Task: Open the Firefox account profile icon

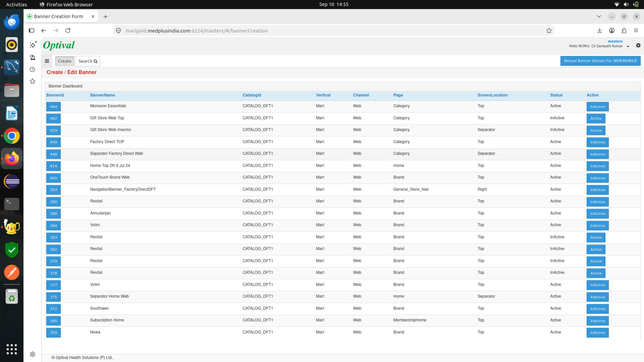Action: [612, 31]
